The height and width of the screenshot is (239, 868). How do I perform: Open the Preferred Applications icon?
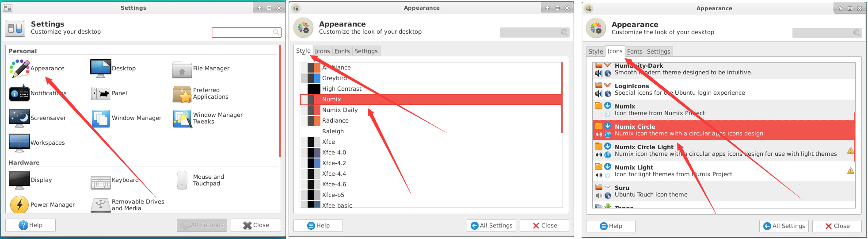click(182, 94)
